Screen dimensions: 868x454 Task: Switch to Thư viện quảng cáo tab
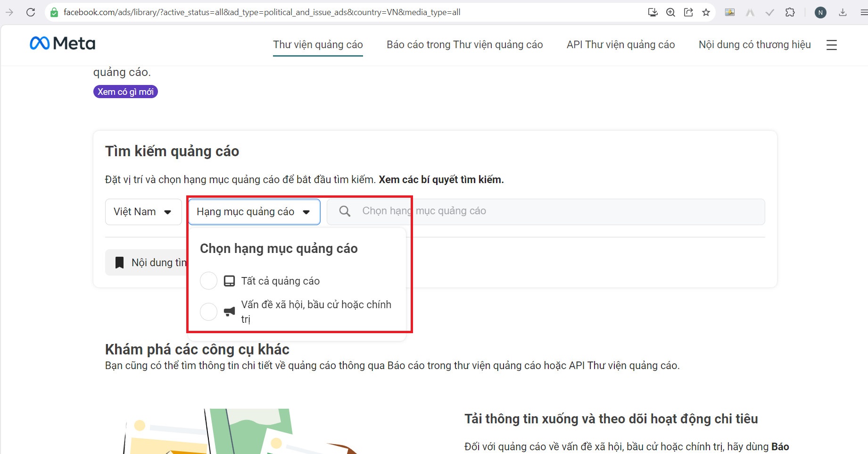click(x=318, y=45)
